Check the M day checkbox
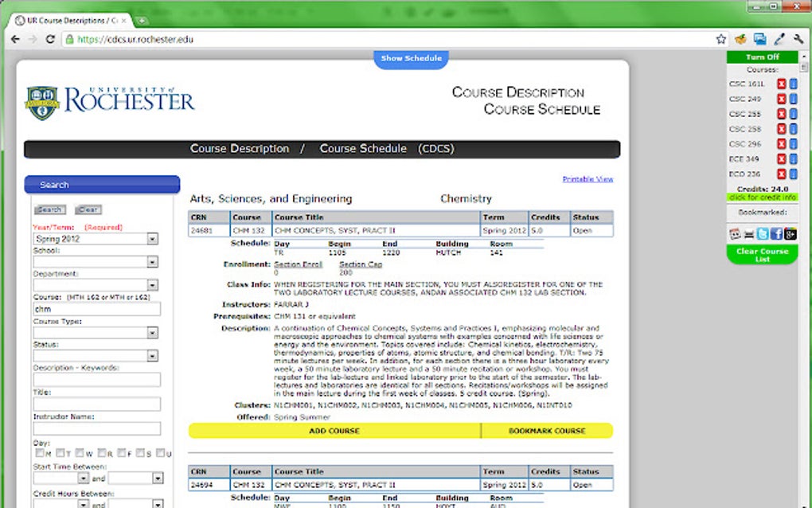Image resolution: width=812 pixels, height=508 pixels. pos(39,452)
